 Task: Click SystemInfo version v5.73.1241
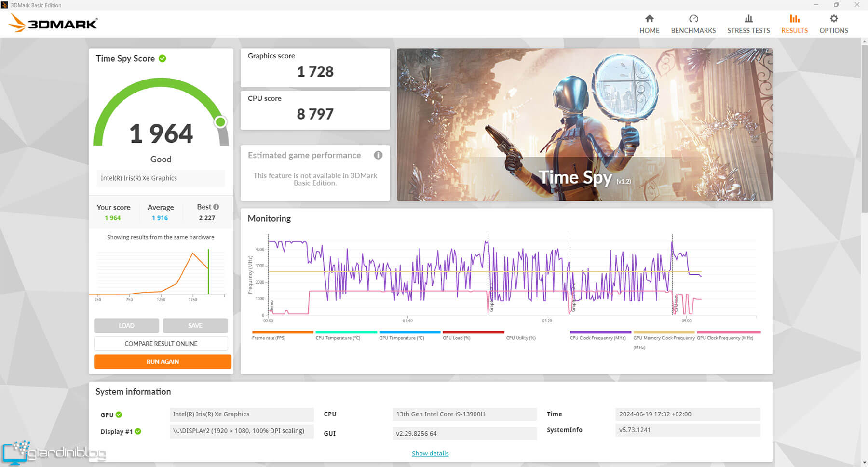(x=688, y=430)
